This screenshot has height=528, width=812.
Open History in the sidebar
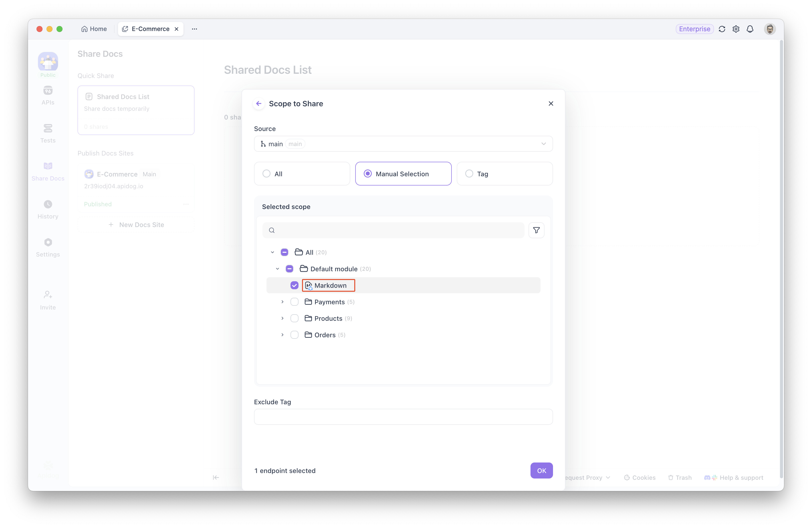[48, 209]
